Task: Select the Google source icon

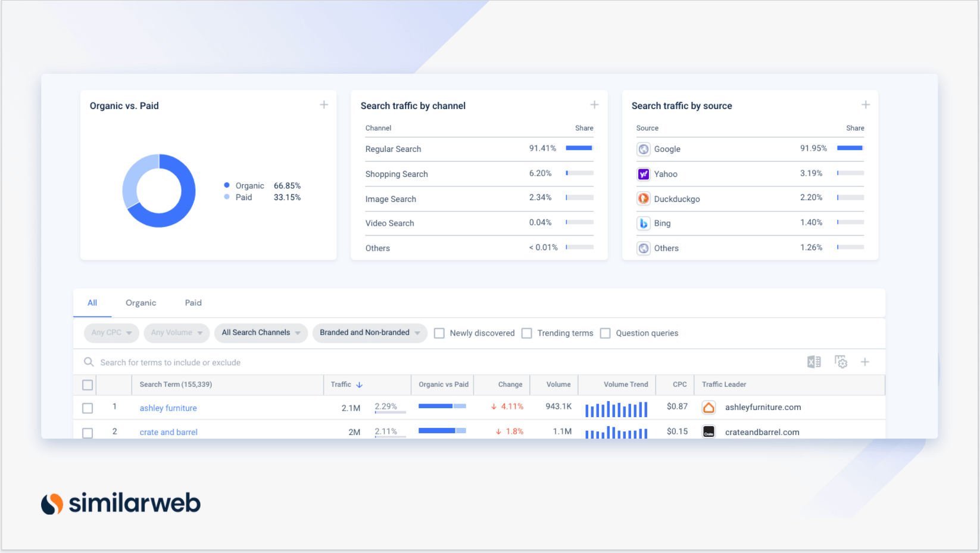Action: (644, 149)
